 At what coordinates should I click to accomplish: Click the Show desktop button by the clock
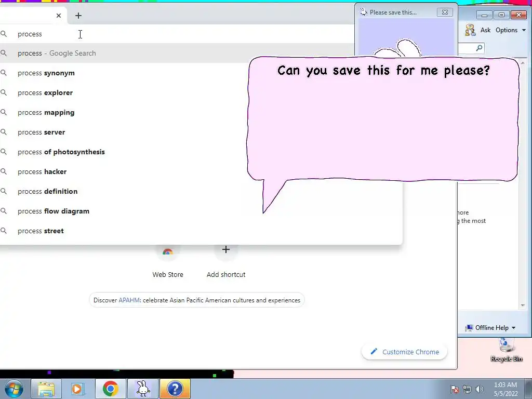[528, 389]
